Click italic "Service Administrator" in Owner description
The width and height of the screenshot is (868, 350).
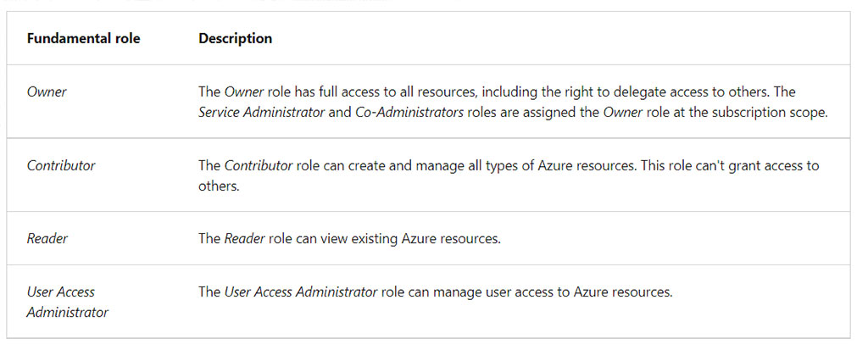coord(262,113)
